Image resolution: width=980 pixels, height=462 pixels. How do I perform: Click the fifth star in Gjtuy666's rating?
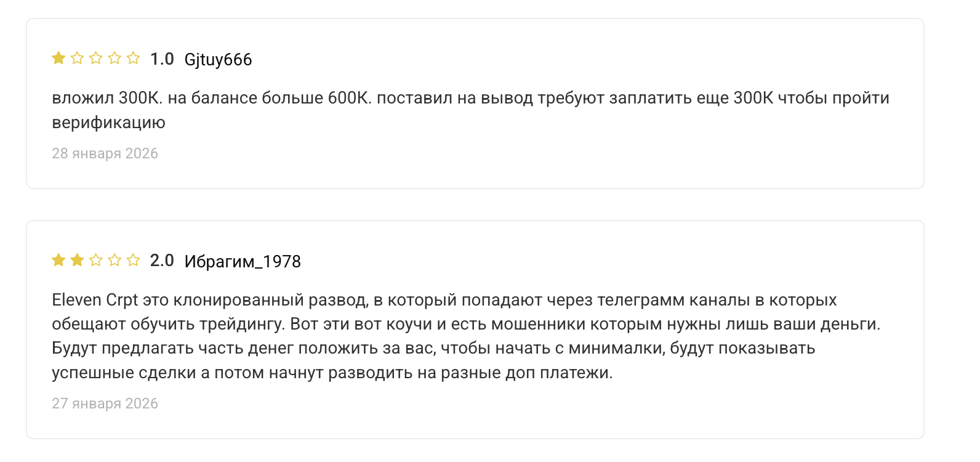tap(133, 59)
